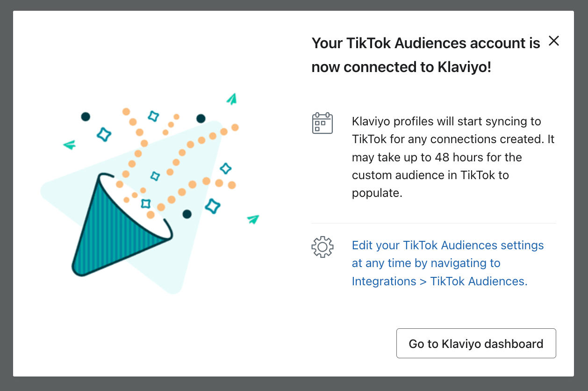Click the calendar sync icon
Screen dimensions: 588x391
322,123
